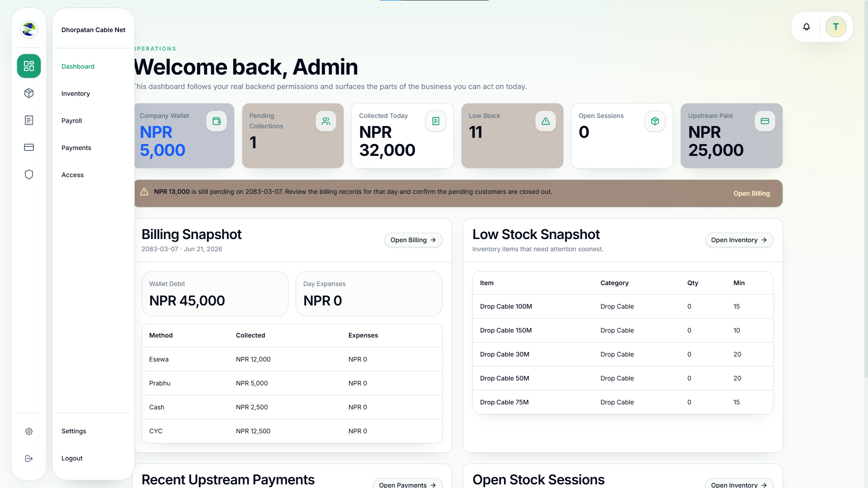
Task: Click the Drop Cable 150M item row
Action: click(623, 330)
